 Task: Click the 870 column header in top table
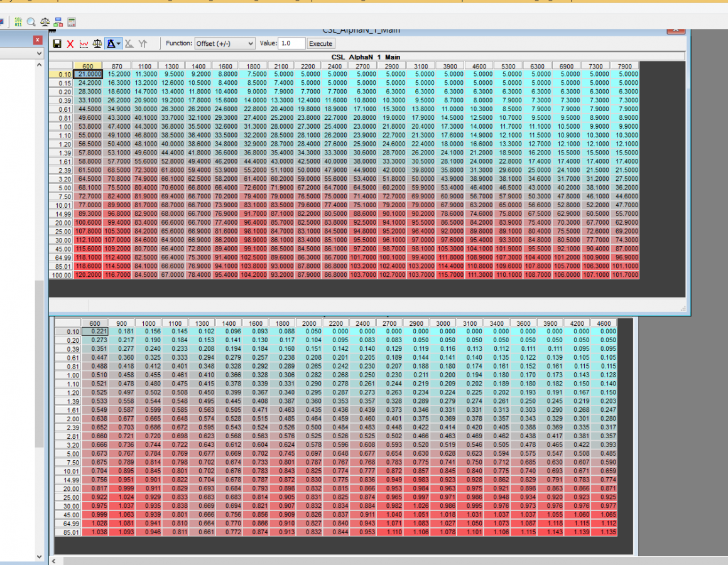(117, 66)
